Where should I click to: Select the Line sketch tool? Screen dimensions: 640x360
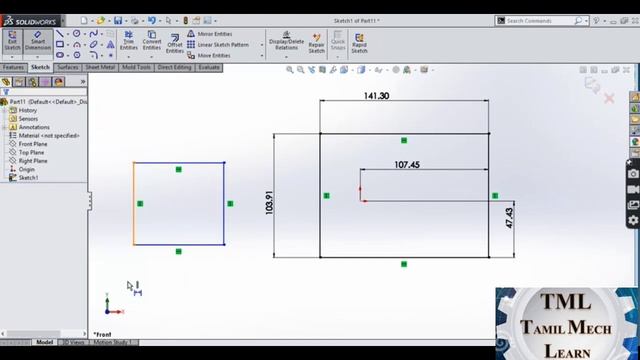pos(60,34)
